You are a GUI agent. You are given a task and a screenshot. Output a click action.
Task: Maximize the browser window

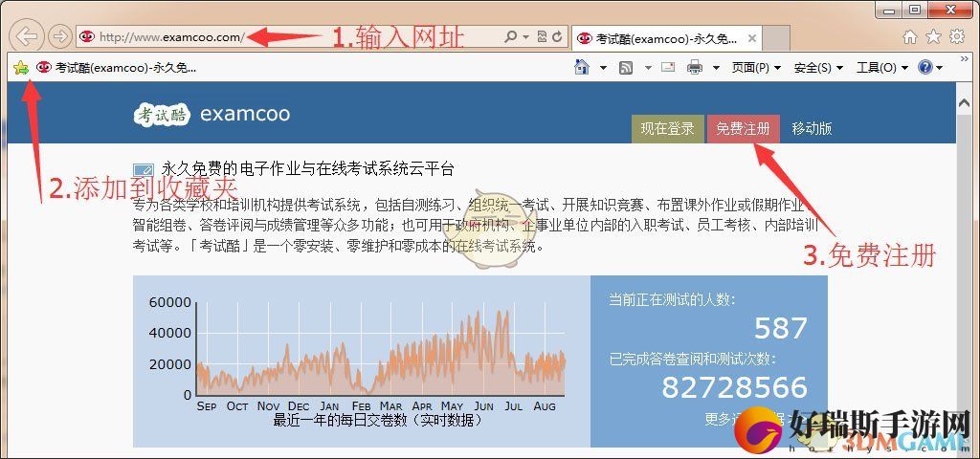915,10
